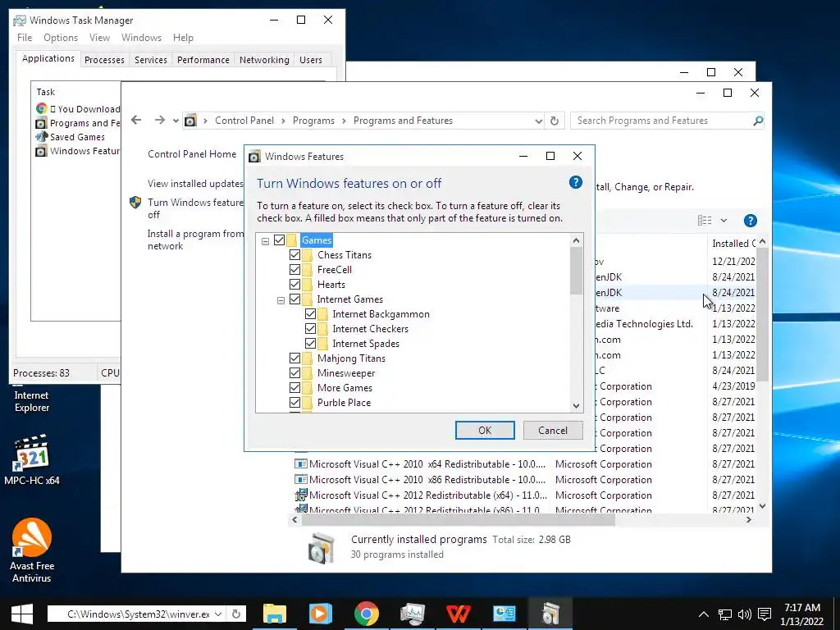
Task: Open MPC-HC x64 desktop shortcut
Action: click(32, 459)
